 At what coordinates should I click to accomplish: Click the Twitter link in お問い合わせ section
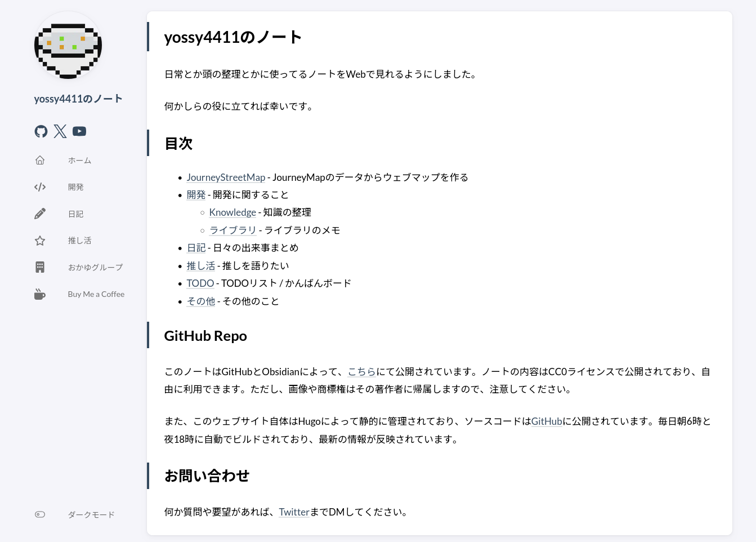(294, 512)
